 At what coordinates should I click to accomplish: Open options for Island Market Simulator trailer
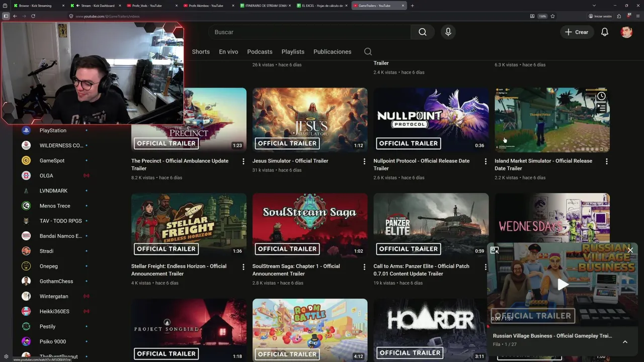[x=607, y=161]
